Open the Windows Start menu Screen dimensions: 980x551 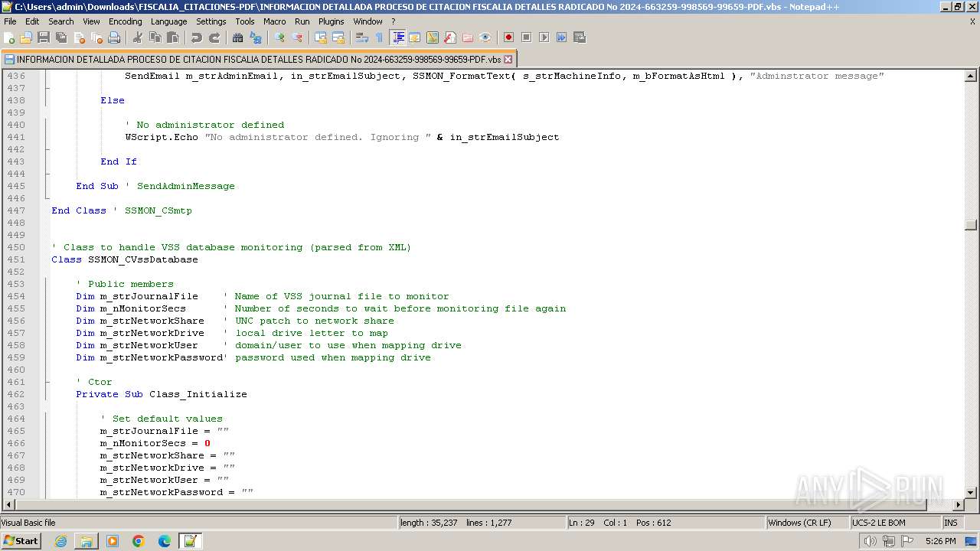[21, 540]
